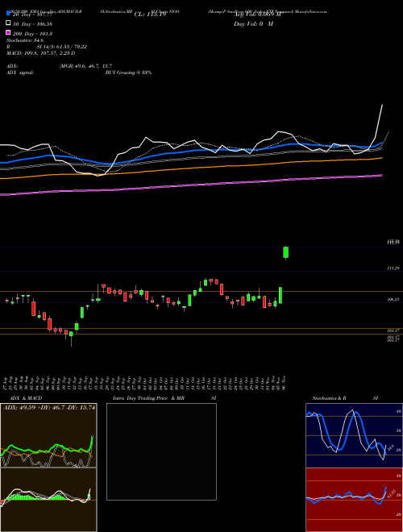Screen dimensions: 403x532
Task: Click the 'BUY Growing @ 33%' signal text
Action: pyautogui.click(x=128, y=73)
